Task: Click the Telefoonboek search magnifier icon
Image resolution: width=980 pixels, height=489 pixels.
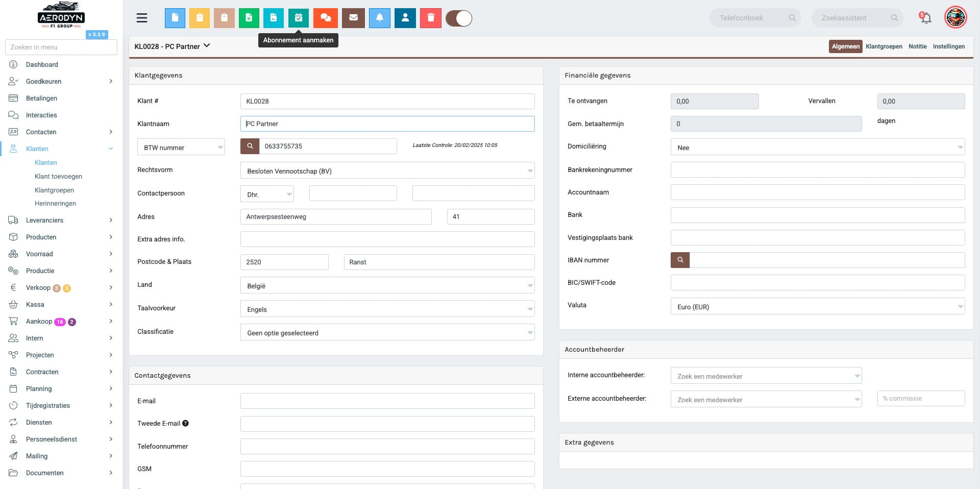Action: (x=792, y=18)
